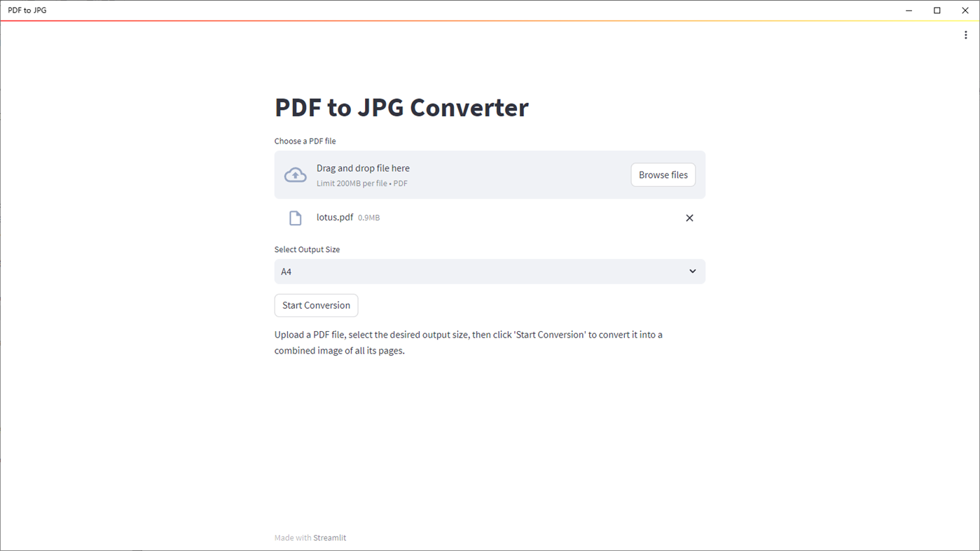
Task: Expand the Select Output Size combo box
Action: pos(490,271)
